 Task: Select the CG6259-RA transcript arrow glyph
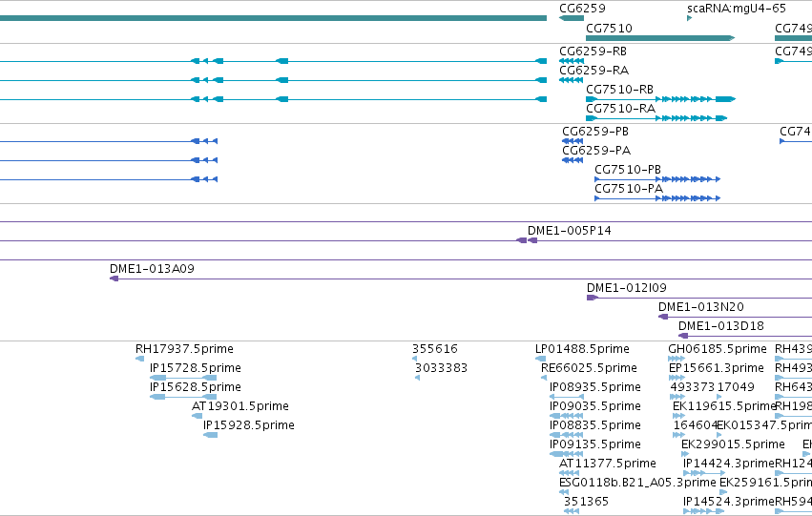(572, 80)
